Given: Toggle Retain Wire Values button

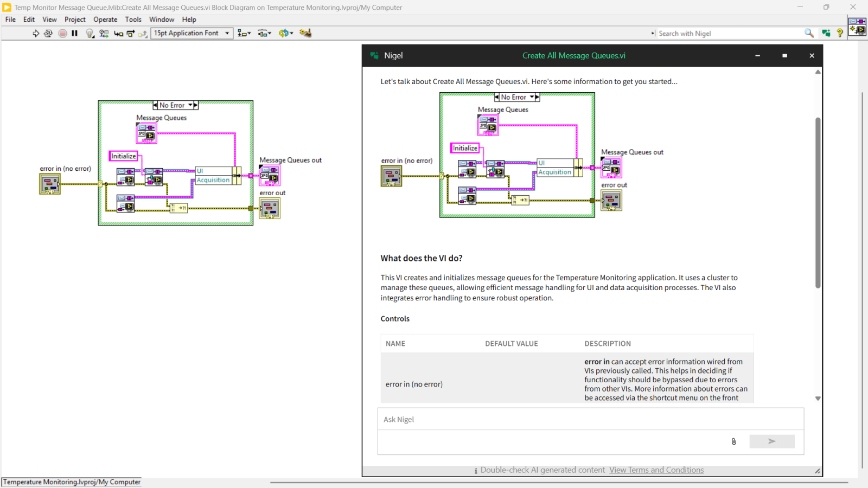Looking at the screenshot, I should [x=104, y=34].
